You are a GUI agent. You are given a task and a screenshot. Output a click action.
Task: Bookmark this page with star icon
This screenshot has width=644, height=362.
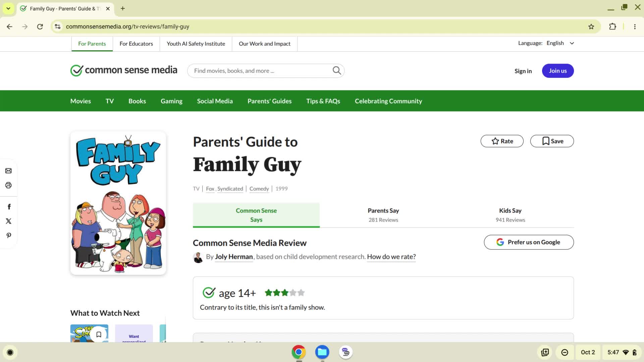point(591,26)
